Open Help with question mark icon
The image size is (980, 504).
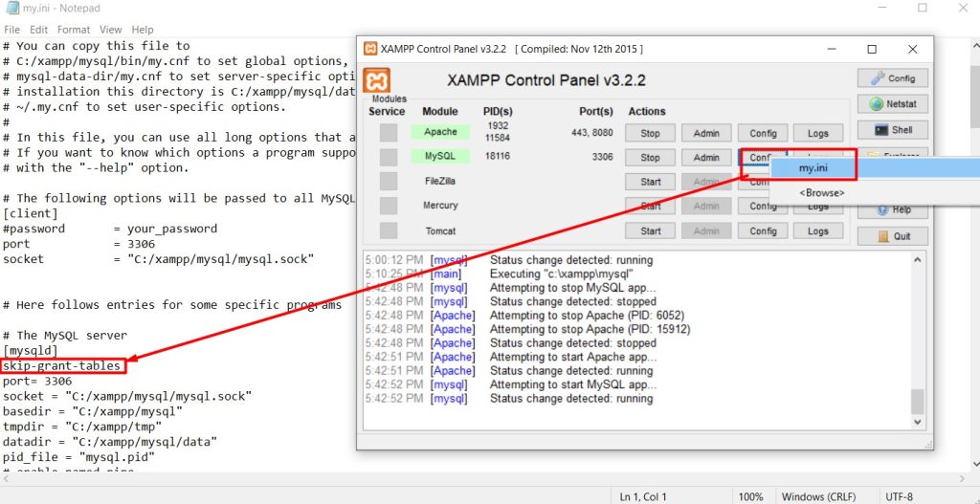tap(893, 209)
